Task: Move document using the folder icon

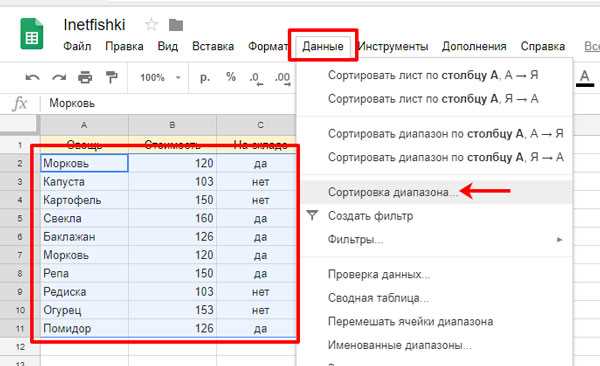Action: pyautogui.click(x=176, y=25)
